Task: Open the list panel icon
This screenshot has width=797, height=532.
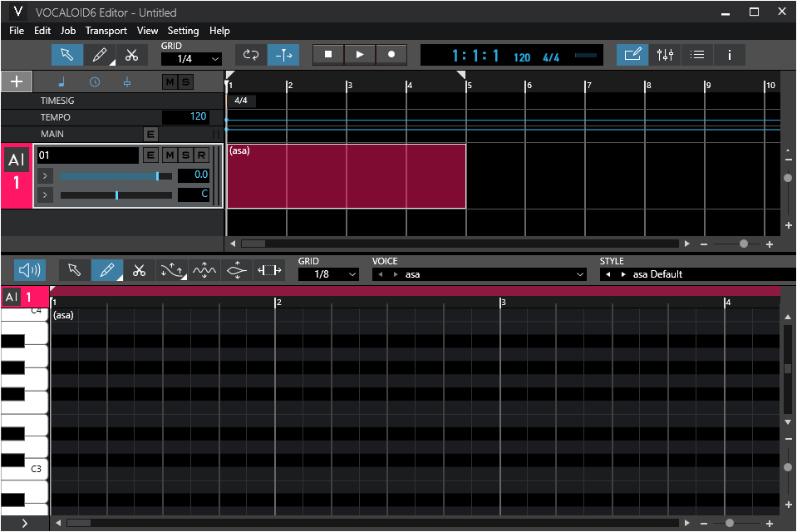Action: 697,55
